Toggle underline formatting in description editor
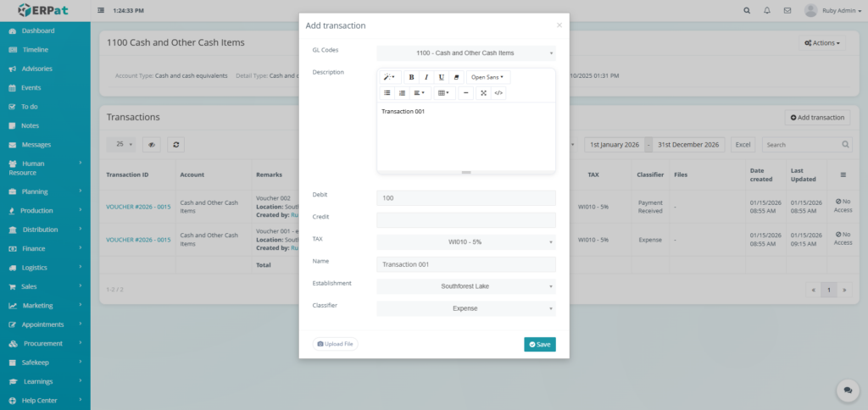The image size is (868, 410). (441, 77)
